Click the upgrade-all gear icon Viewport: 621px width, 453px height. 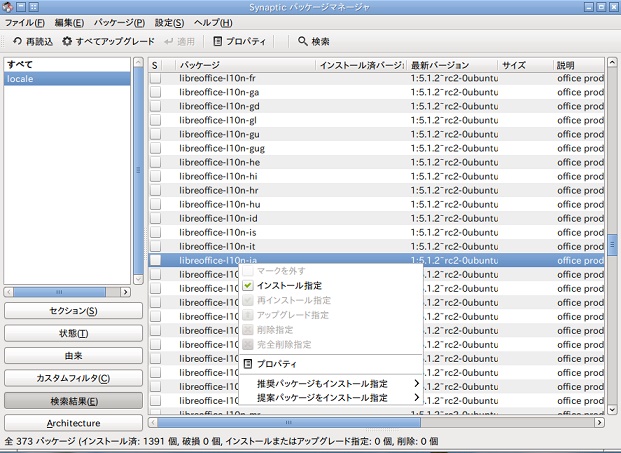pyautogui.click(x=67, y=41)
